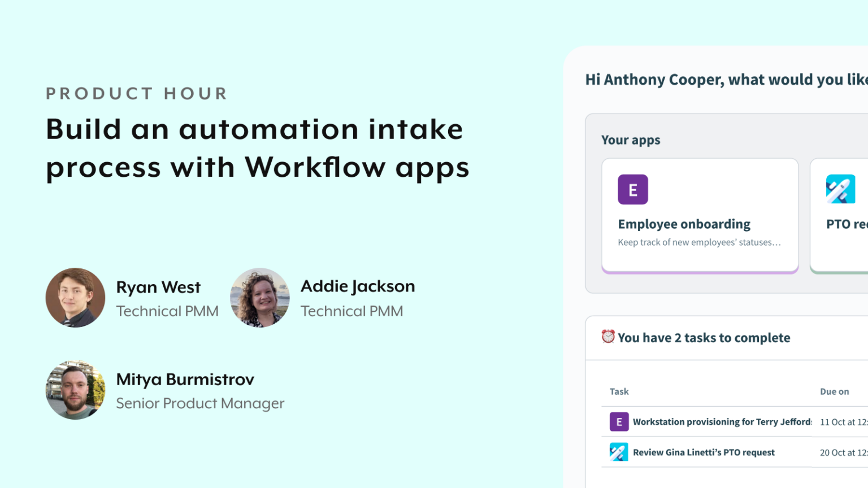The image size is (868, 488).
Task: Sort tasks by the Task column header
Action: [x=619, y=391]
